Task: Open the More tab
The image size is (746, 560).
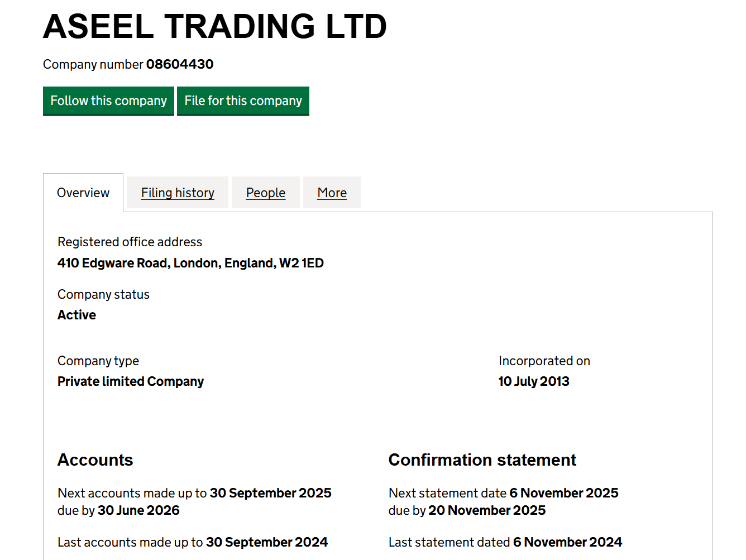Action: click(332, 193)
